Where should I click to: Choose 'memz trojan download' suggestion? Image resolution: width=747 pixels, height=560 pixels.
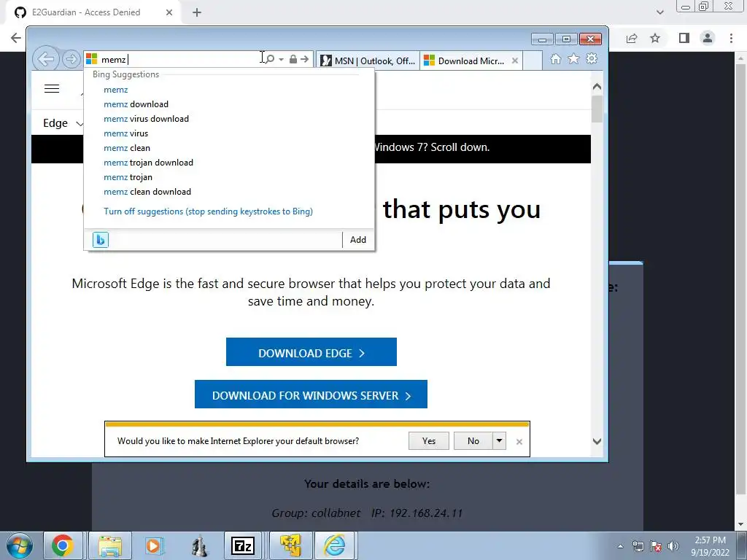148,163
